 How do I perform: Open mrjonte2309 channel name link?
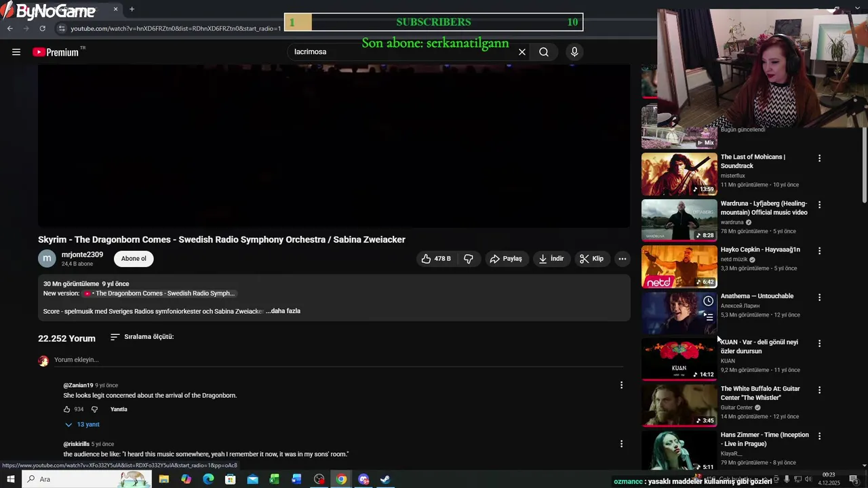pos(82,255)
